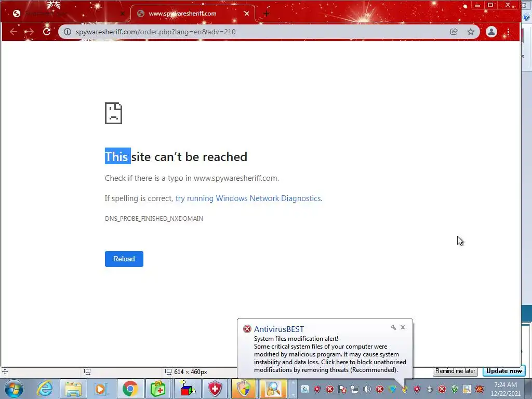This screenshot has width=532, height=399.
Task: Close the www.spywaresheriff.com tab
Action: click(247, 14)
